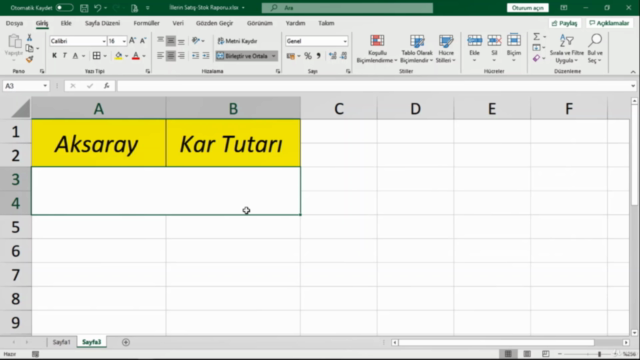Click the insert function fx icon
Screen dimensions: 640x360
coord(107,86)
